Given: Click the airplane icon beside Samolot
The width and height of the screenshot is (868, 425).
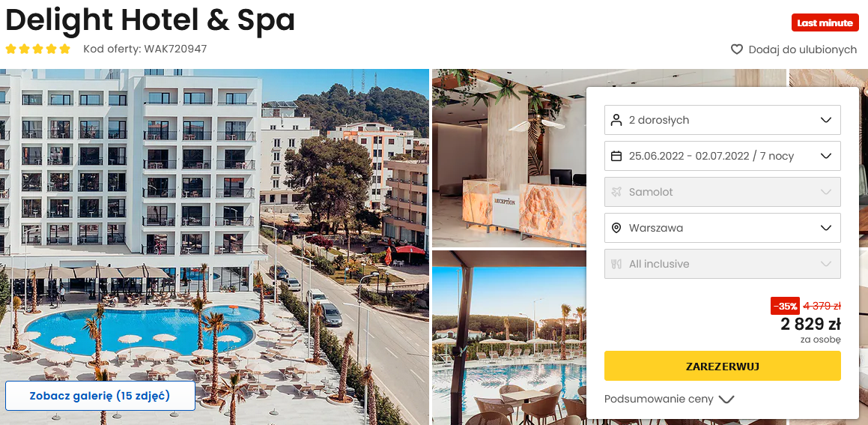Looking at the screenshot, I should tap(616, 193).
